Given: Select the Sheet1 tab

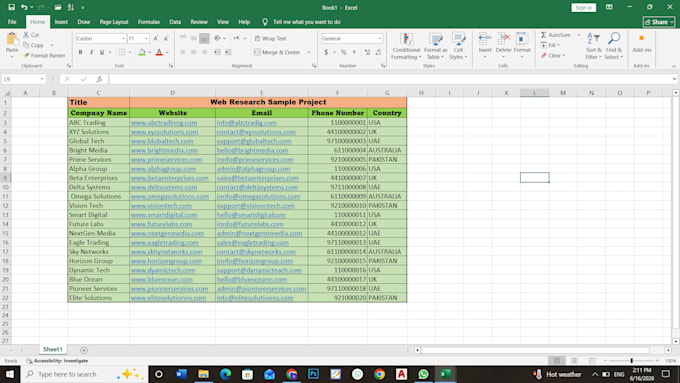Looking at the screenshot, I should [x=53, y=349].
